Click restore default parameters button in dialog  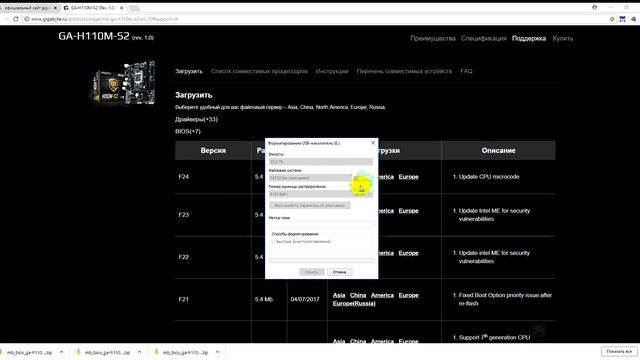[x=310, y=205]
